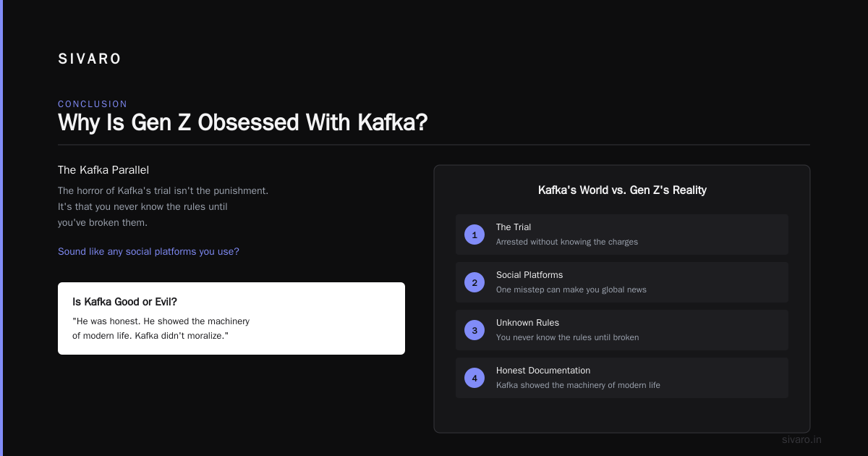Click the 'Is Kafka Good or Evil?' title

[x=125, y=302]
